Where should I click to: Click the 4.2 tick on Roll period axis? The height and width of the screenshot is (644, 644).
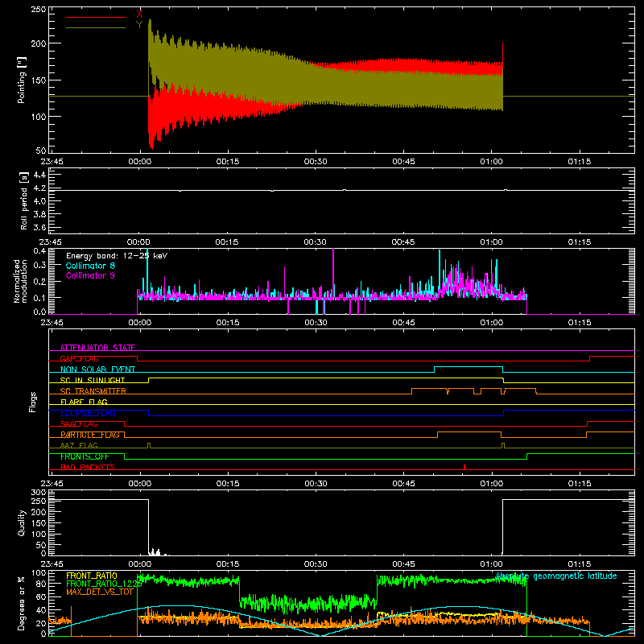click(39, 188)
